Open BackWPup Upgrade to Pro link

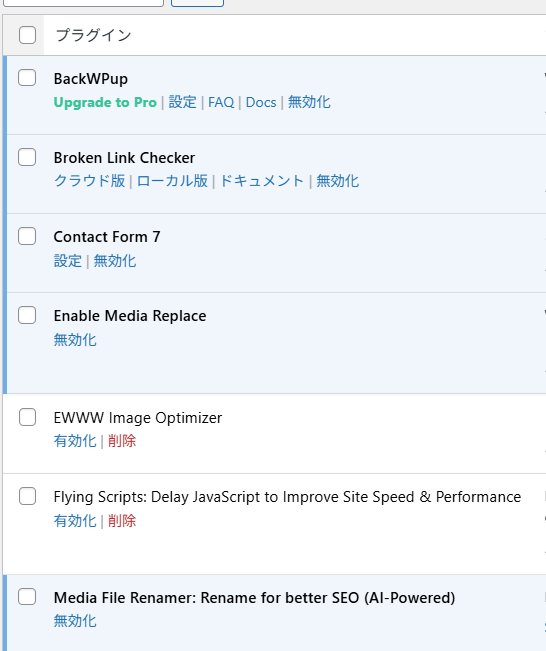[105, 102]
